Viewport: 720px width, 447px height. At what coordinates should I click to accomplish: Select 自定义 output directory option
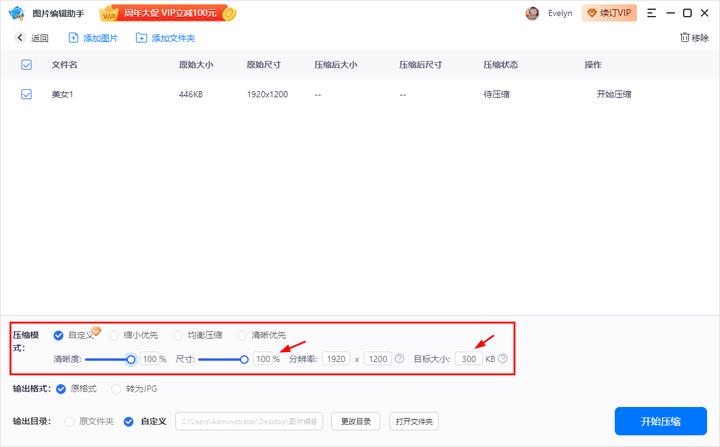coord(129,421)
